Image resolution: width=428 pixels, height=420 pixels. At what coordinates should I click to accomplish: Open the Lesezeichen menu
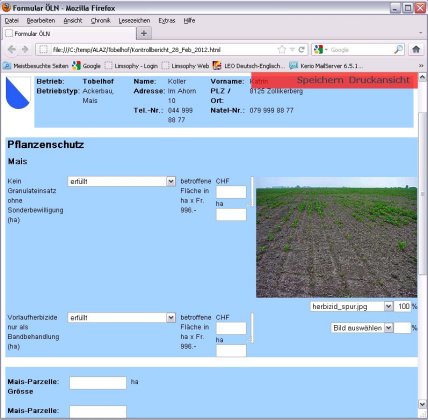click(134, 21)
